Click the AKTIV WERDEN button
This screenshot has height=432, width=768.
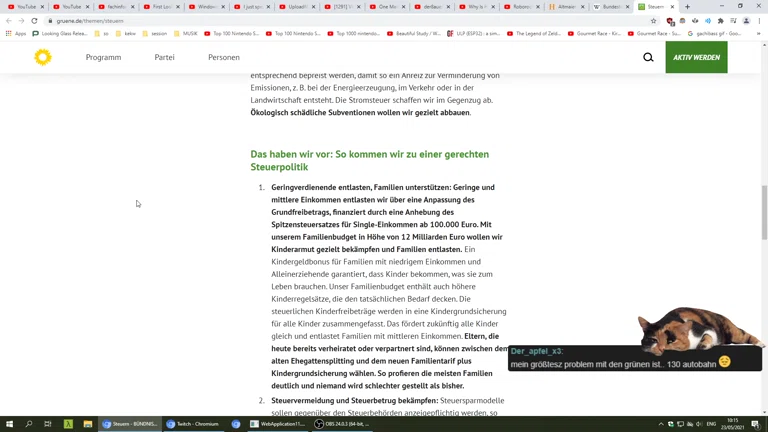point(696,57)
